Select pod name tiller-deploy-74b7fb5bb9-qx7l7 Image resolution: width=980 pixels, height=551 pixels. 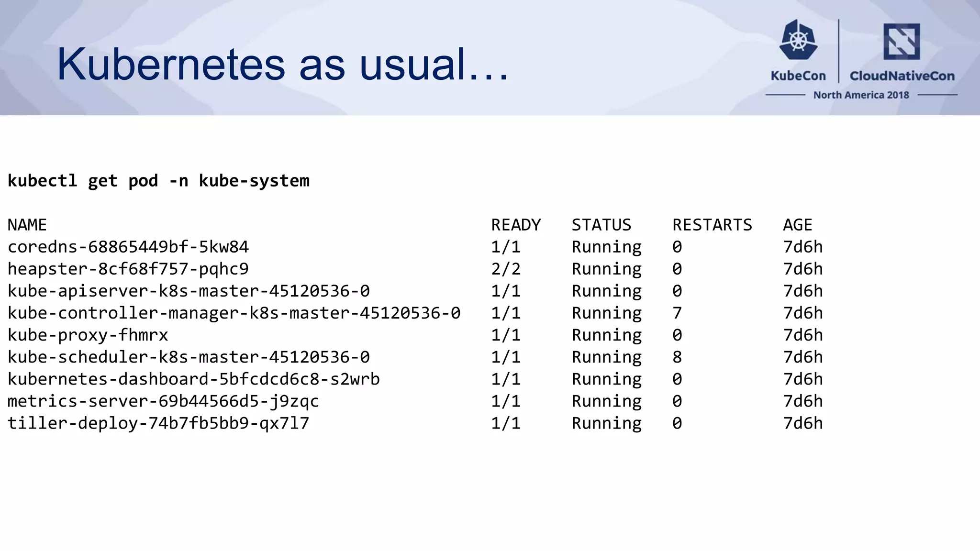point(158,423)
